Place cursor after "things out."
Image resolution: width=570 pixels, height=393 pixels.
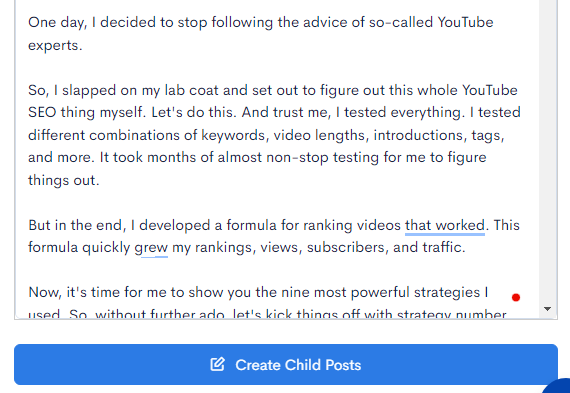pyautogui.click(x=100, y=180)
